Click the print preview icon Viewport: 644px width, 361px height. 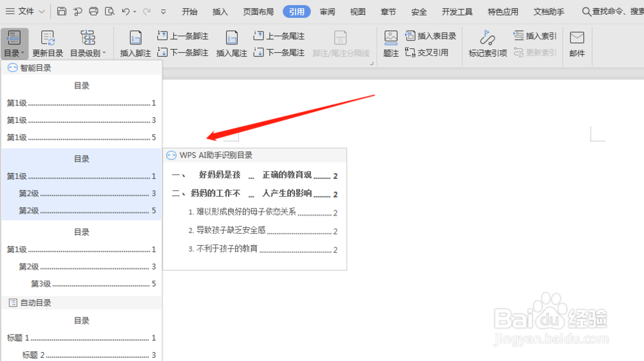coord(109,12)
